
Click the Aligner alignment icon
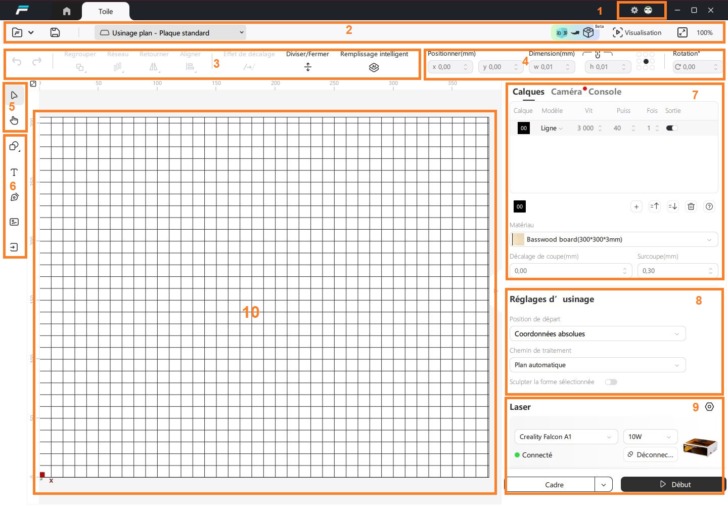click(189, 67)
